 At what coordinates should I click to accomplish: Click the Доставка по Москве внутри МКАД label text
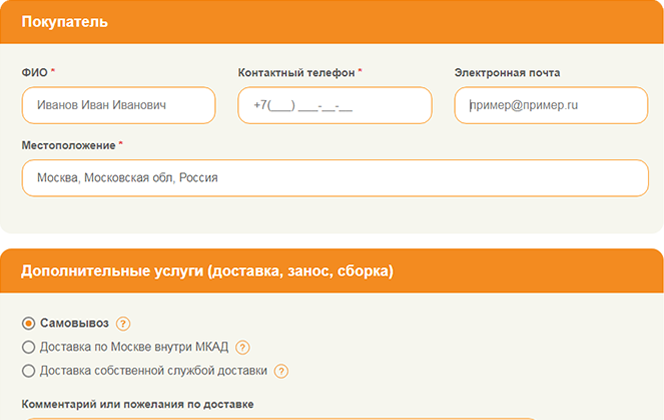[134, 347]
